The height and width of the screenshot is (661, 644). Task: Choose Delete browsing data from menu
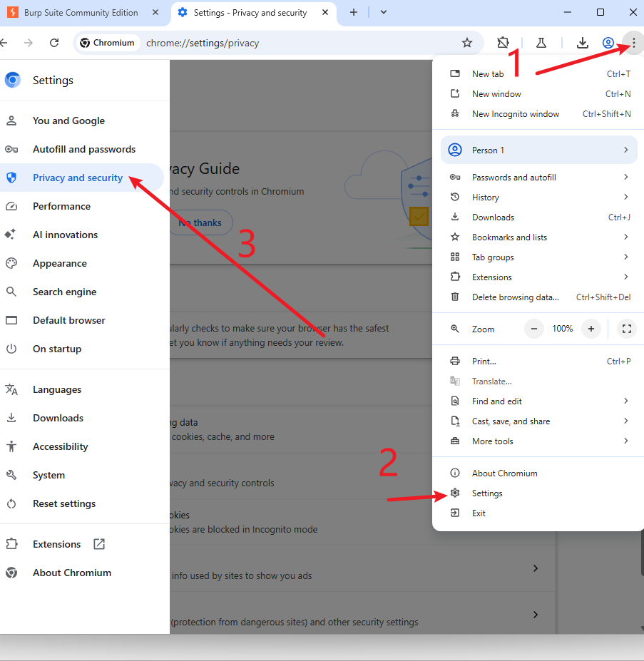coord(538,297)
